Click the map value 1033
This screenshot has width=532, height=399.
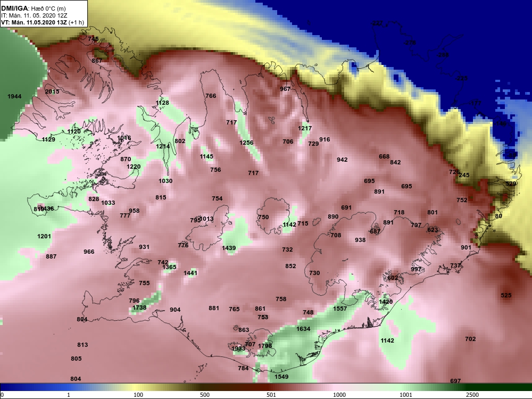coord(108,203)
